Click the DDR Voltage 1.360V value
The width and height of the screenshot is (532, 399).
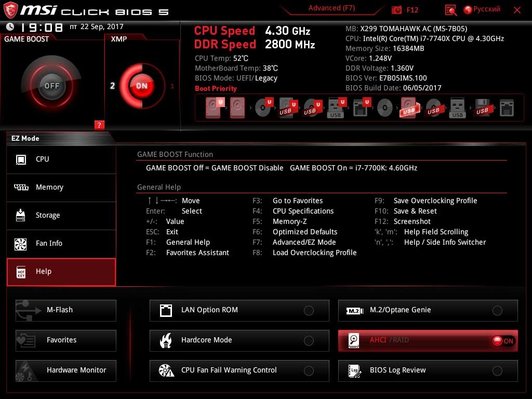coord(402,68)
